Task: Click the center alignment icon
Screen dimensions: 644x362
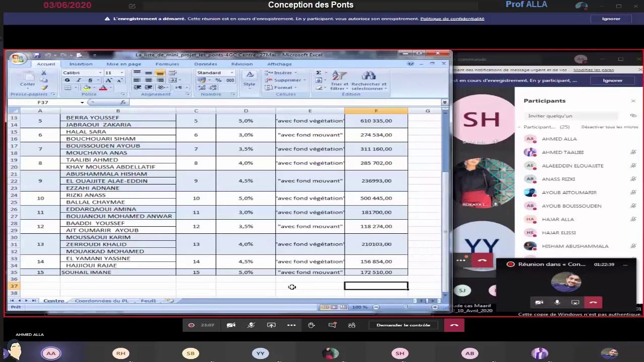Action: [x=148, y=80]
